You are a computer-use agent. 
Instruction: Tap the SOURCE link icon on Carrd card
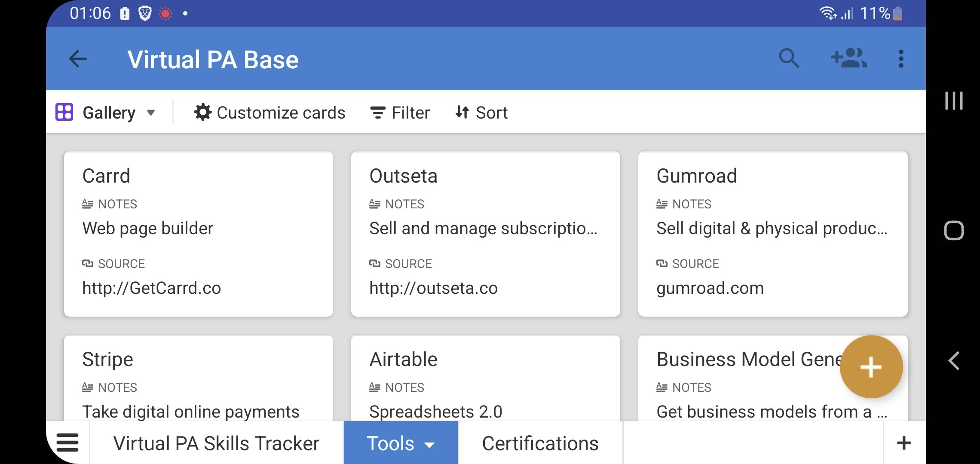[x=88, y=263]
